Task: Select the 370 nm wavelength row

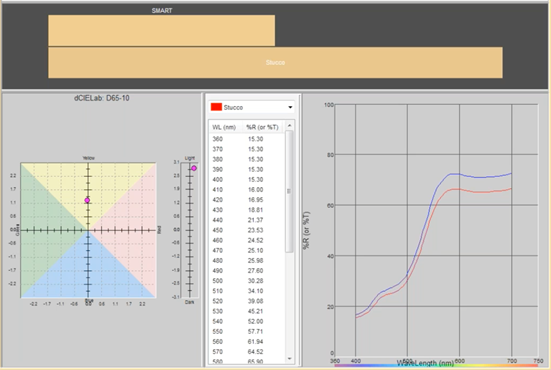Action: pyautogui.click(x=247, y=149)
